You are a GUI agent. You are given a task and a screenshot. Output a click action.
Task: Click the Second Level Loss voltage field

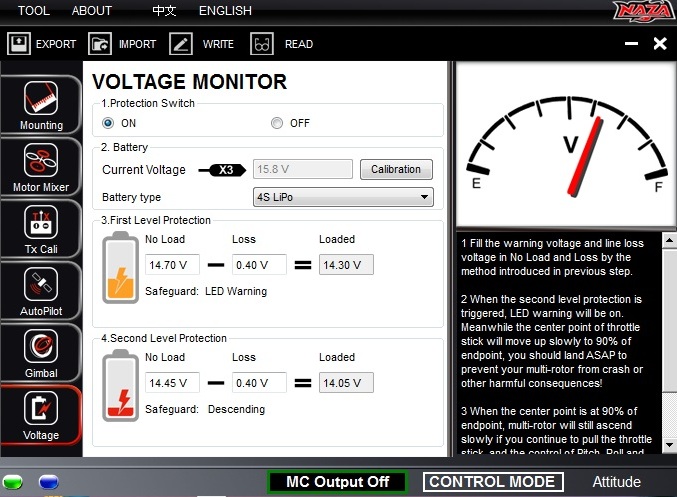click(259, 383)
